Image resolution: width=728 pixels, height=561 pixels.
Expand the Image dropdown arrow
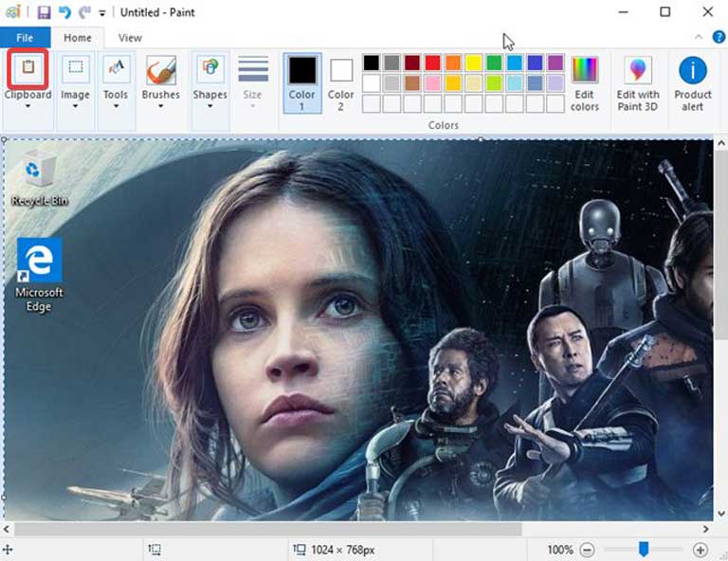tap(75, 106)
